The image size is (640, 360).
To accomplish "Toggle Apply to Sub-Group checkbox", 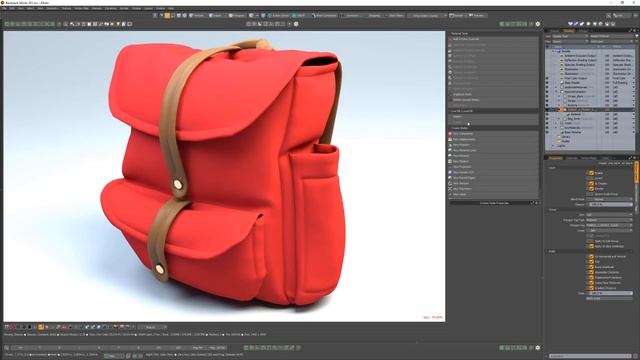I will pyautogui.click(x=591, y=241).
